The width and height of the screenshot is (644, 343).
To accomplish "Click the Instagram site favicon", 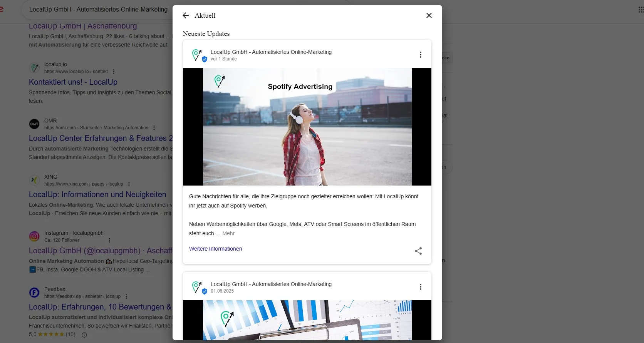I will click(x=34, y=236).
